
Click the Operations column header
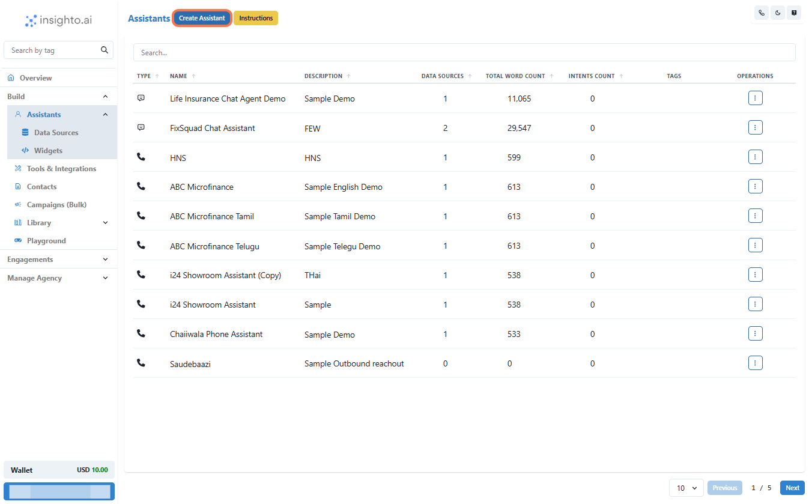tap(755, 76)
